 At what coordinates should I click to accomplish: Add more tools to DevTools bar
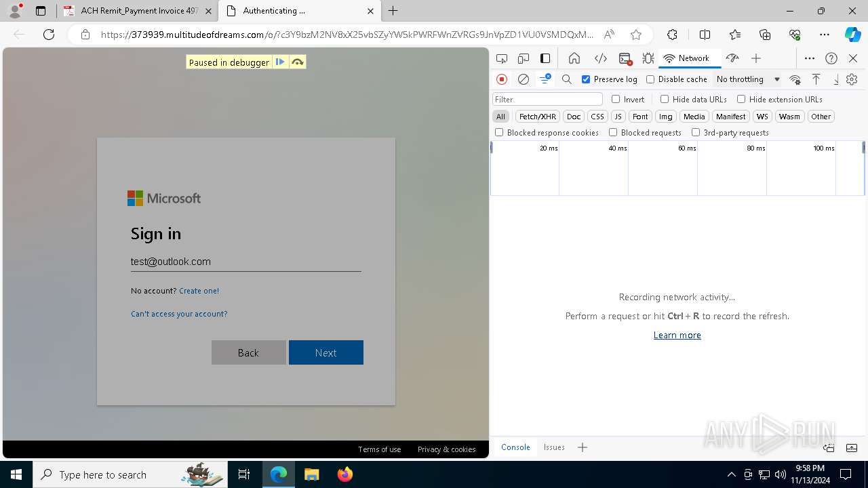coord(756,58)
